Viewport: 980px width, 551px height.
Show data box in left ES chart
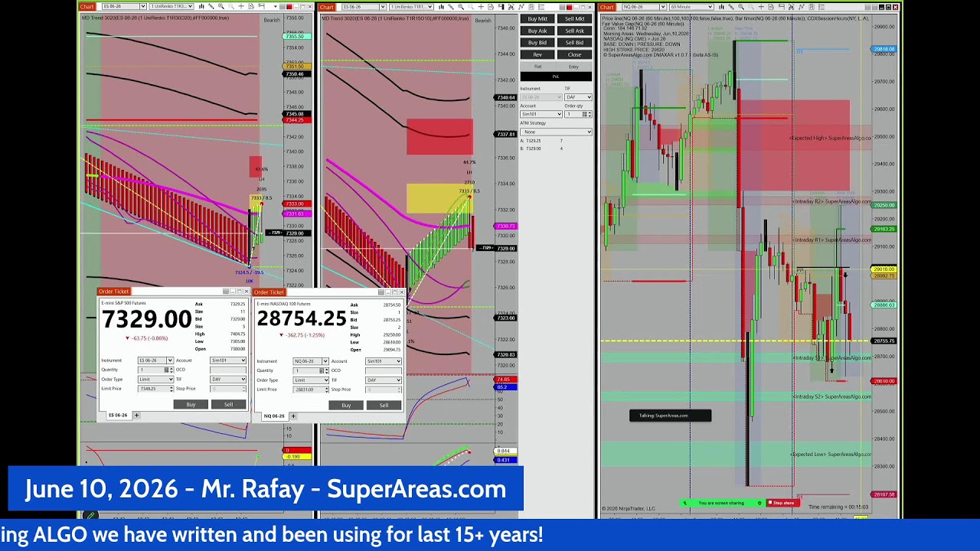[x=251, y=7]
